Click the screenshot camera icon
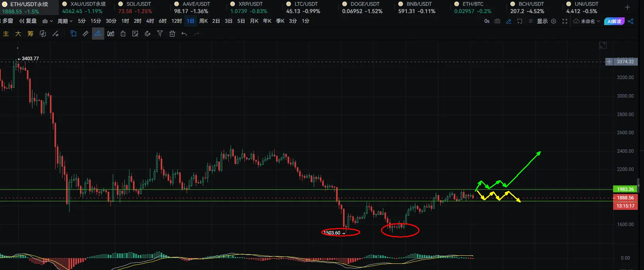Image resolution: width=644 pixels, height=270 pixels. pyautogui.click(x=498, y=21)
